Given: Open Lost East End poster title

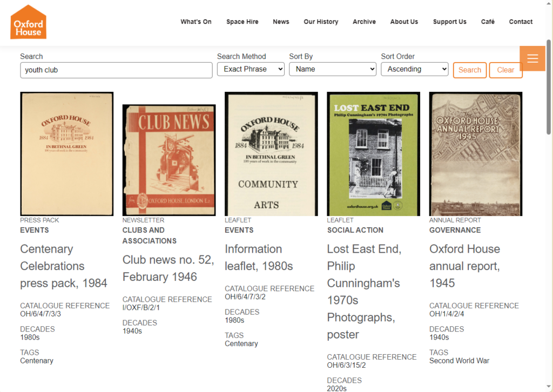Looking at the screenshot, I should [364, 292].
